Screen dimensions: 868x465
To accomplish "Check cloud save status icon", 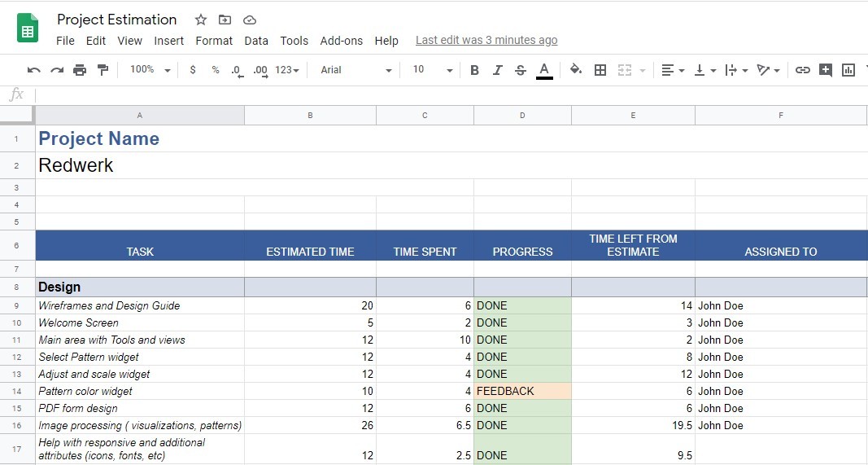I will coord(250,20).
